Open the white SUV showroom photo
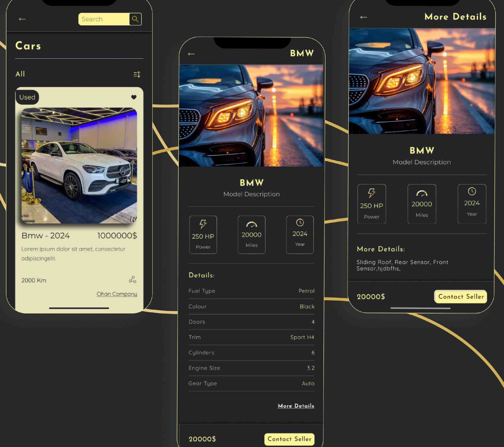Viewport: 504px width, 447px height. pos(79,166)
